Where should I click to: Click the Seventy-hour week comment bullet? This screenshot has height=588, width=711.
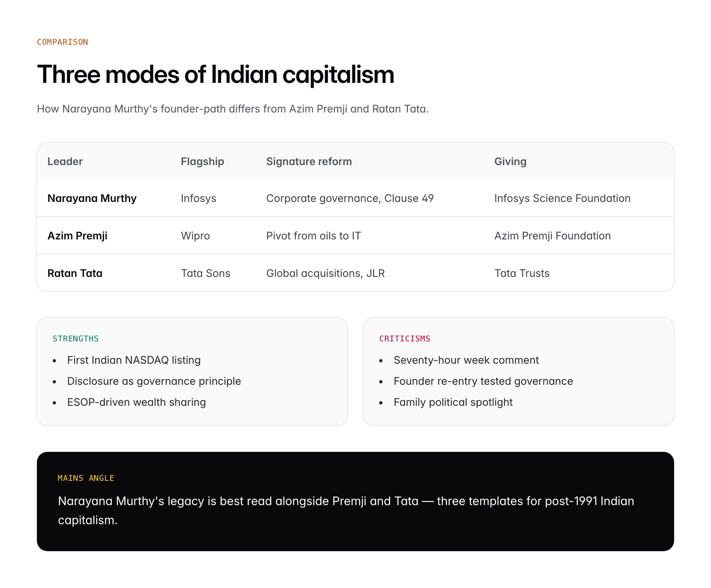466,360
